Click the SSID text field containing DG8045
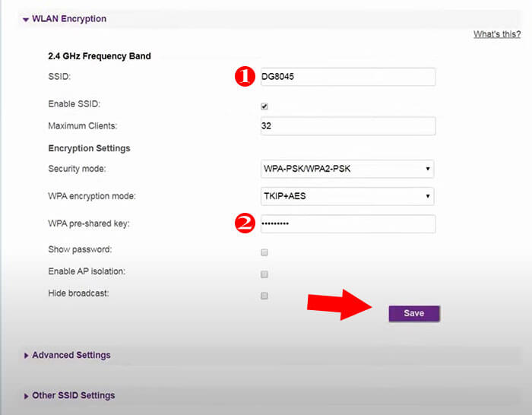The height and width of the screenshot is (415, 532). coord(347,77)
